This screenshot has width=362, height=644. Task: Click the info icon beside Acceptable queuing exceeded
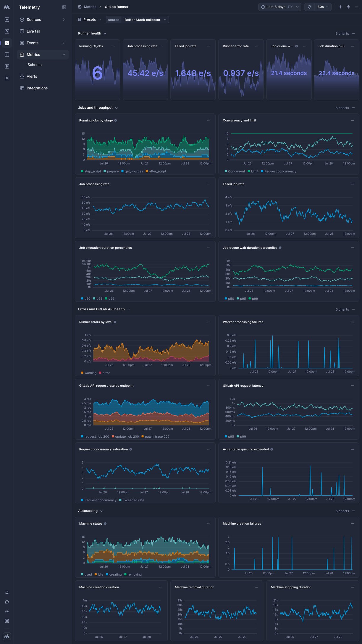[272, 449]
